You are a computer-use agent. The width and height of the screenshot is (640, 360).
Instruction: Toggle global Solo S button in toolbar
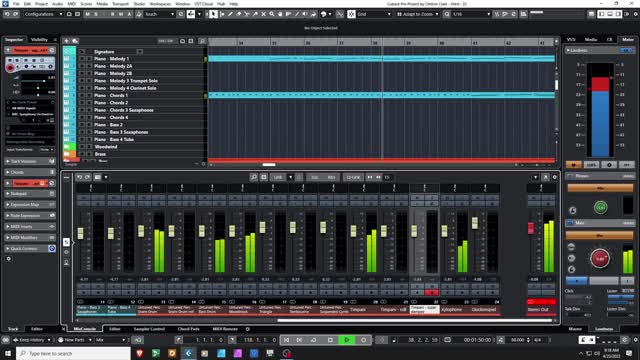point(96,14)
